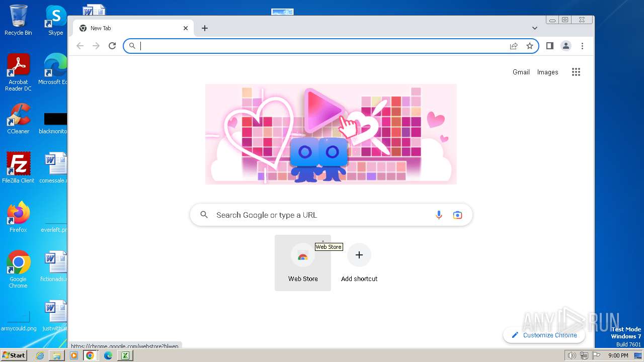The width and height of the screenshot is (644, 362).
Task: Open Acrobat Reader DC desktop icon
Action: coord(18,72)
